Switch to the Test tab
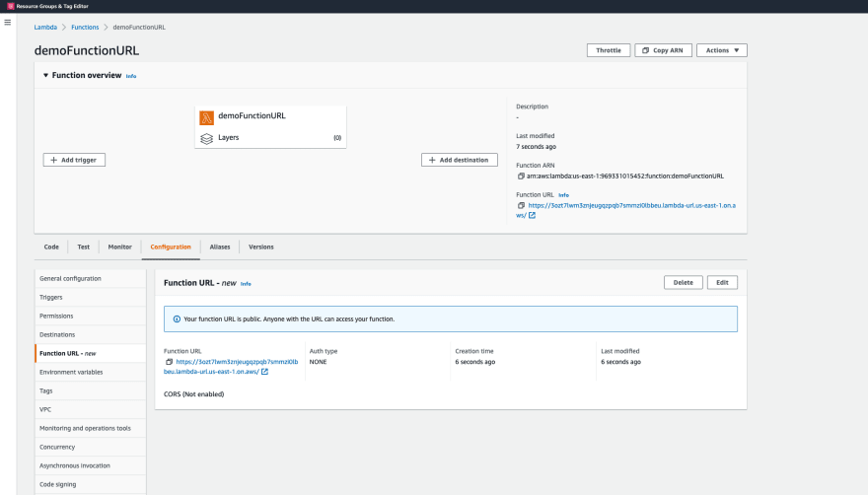Screen dimensions: 868x495 pos(84,247)
